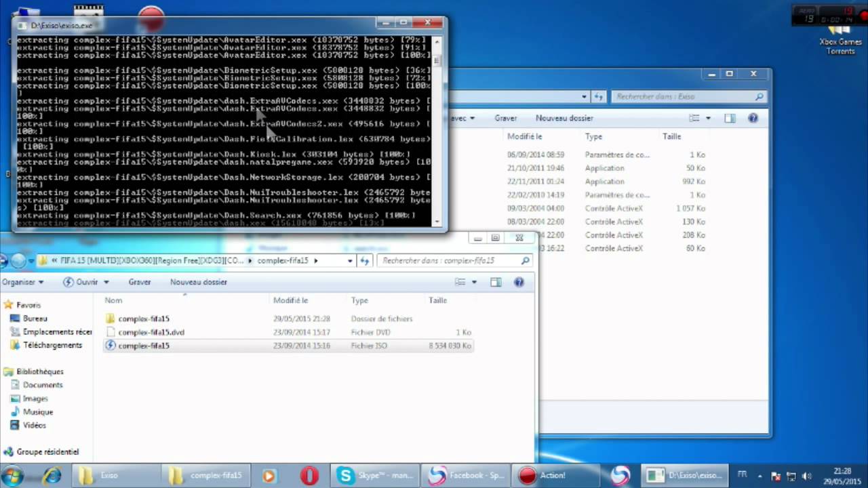This screenshot has width=868, height=488.
Task: Go forward in the complex-fifa15 window
Action: [18, 260]
